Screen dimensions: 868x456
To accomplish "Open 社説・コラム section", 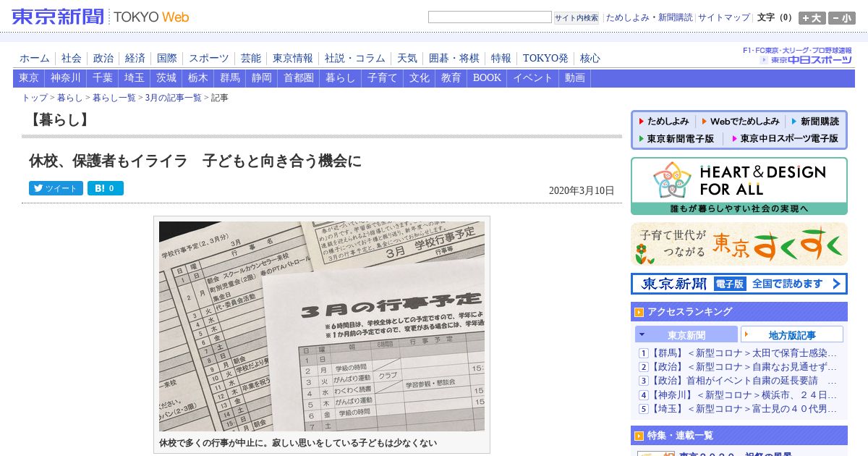I will click(355, 59).
